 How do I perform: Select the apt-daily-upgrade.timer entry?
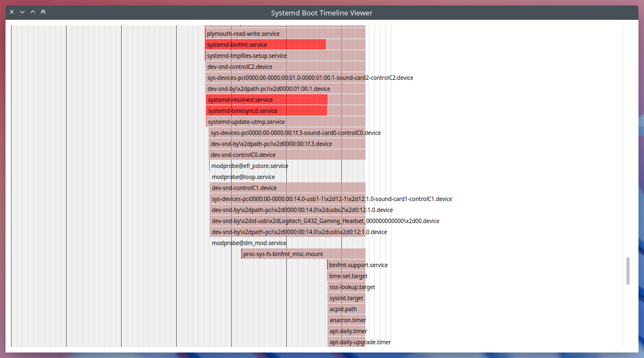347,342
